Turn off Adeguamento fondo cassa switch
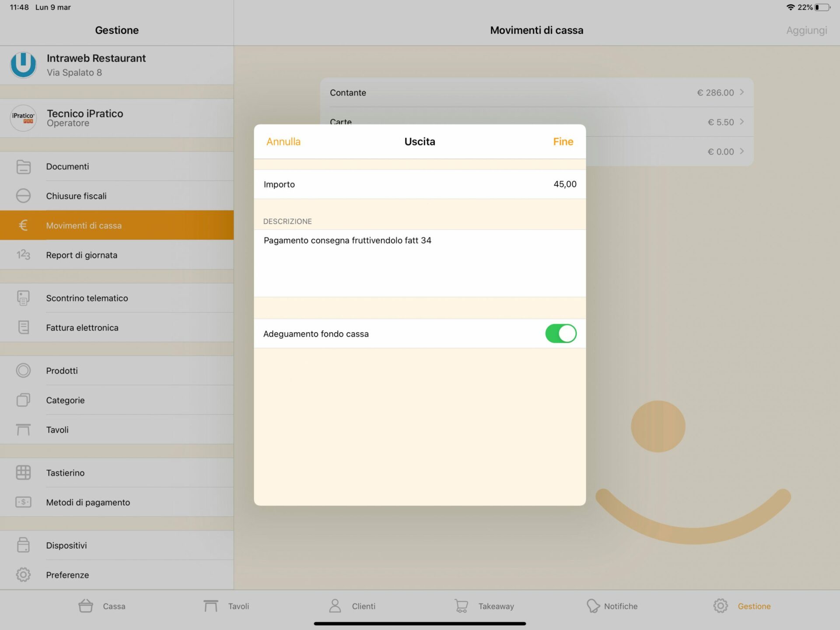 coord(560,334)
